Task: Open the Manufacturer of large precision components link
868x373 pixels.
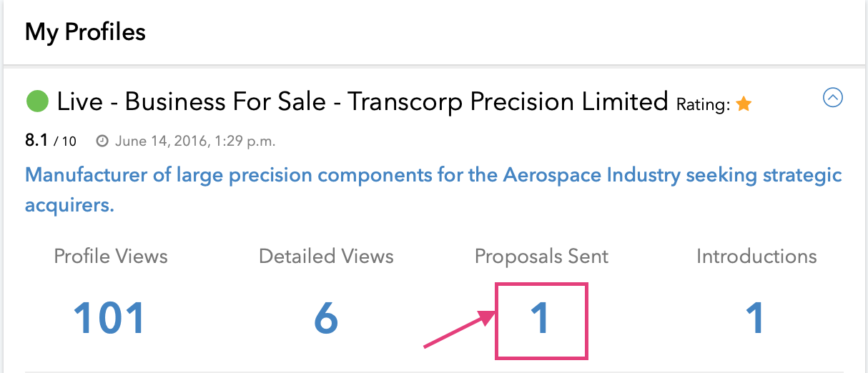Action: (433, 190)
